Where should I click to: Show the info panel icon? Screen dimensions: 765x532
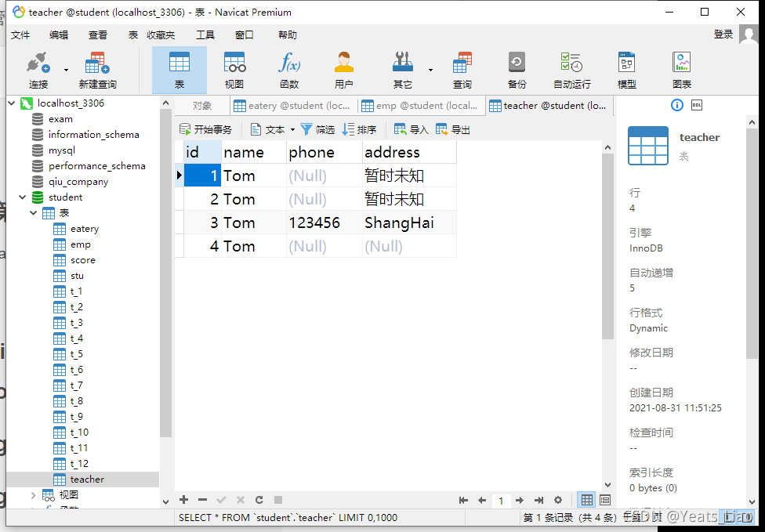click(676, 105)
